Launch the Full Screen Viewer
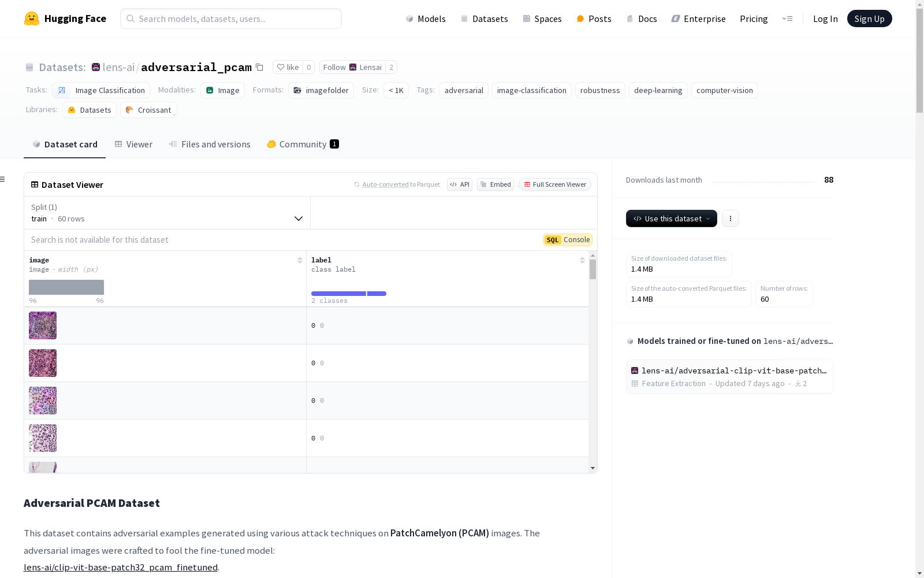The image size is (924, 578). coord(555,184)
